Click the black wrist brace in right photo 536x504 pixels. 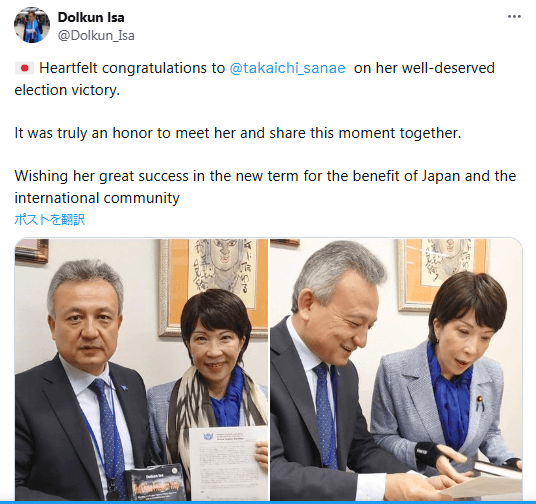427,453
